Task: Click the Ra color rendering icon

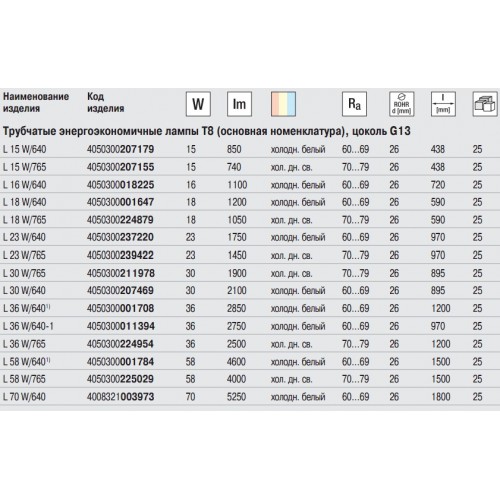Action: pos(354,104)
